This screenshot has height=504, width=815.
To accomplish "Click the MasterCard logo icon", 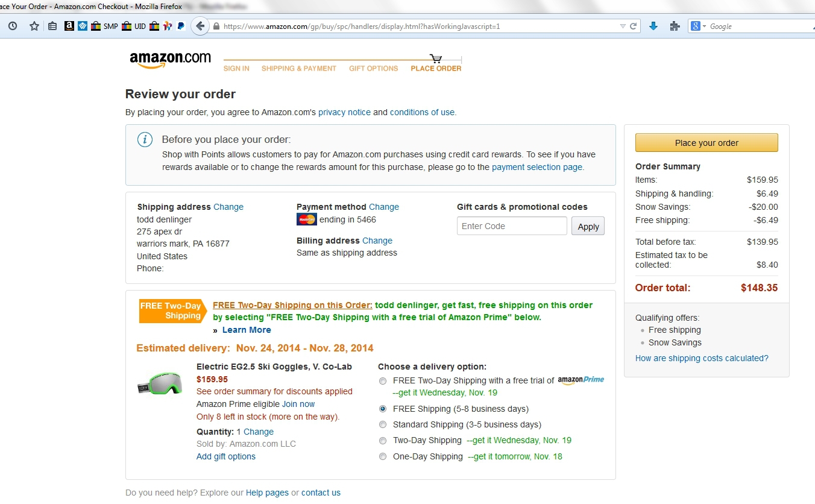I will [307, 219].
